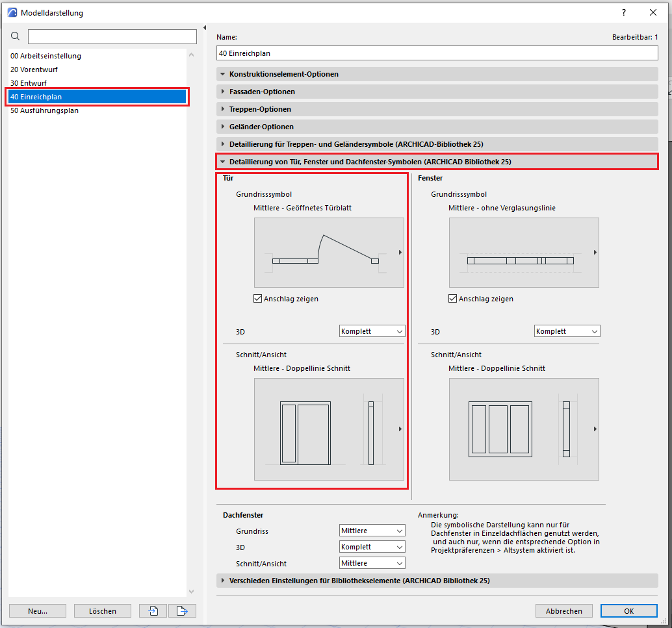Click the export combination icon button

[182, 610]
